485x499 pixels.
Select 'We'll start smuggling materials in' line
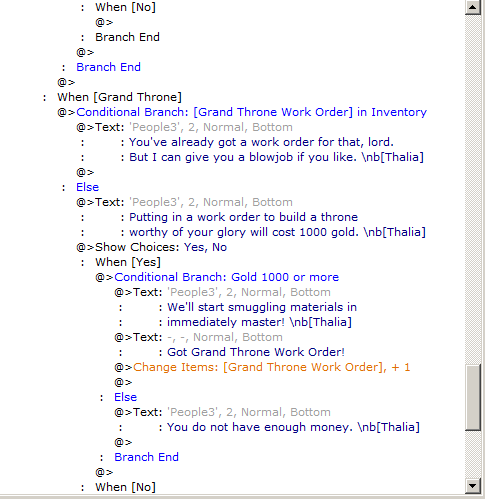262,307
